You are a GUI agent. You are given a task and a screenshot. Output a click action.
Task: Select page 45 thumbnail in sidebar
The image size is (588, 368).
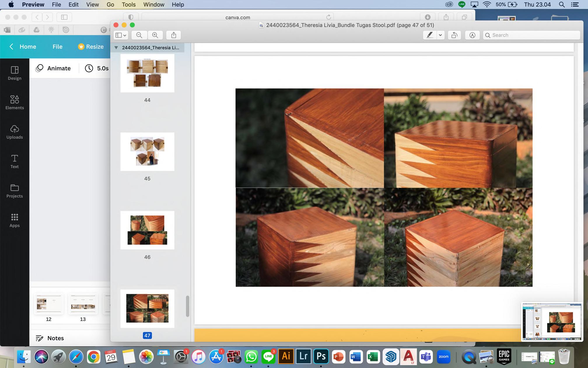(147, 152)
